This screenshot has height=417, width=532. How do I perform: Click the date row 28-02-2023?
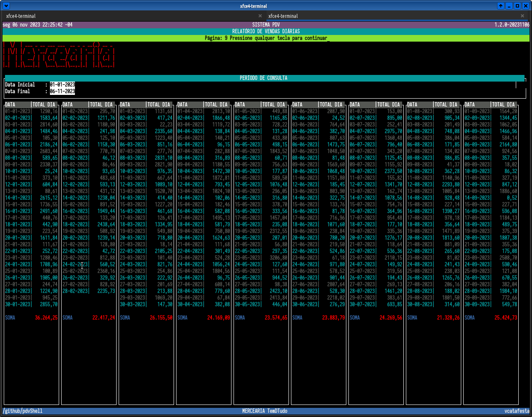tap(89, 291)
